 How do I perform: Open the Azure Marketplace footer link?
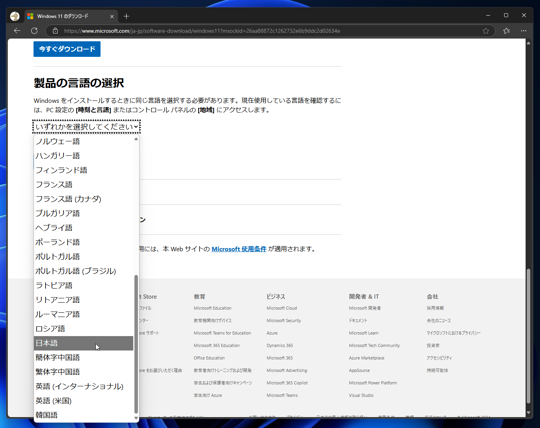pos(366,358)
